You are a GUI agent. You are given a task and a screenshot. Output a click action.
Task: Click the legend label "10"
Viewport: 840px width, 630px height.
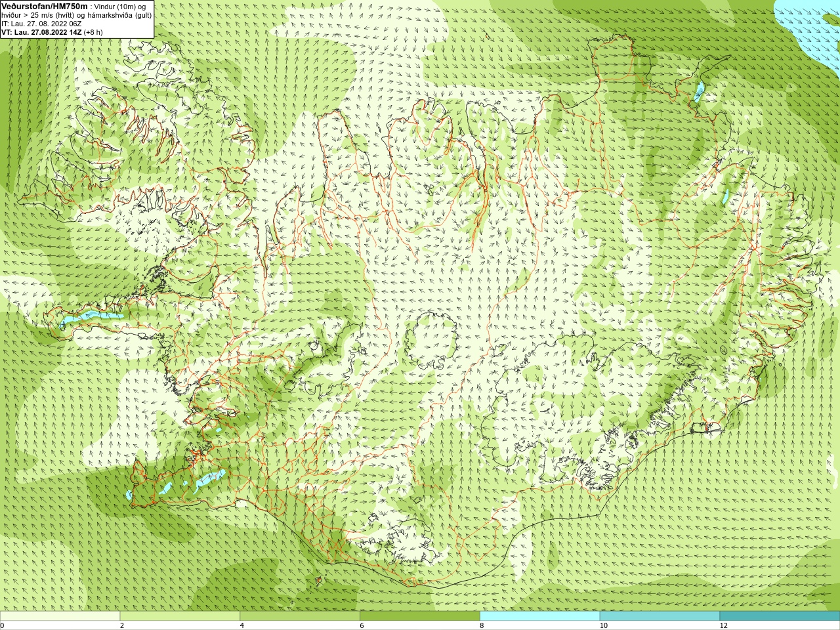point(603,625)
